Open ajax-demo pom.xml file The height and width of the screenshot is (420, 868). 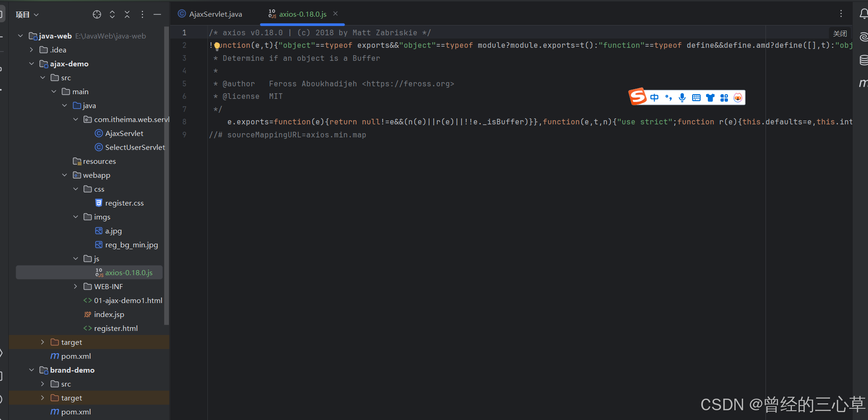click(x=71, y=356)
